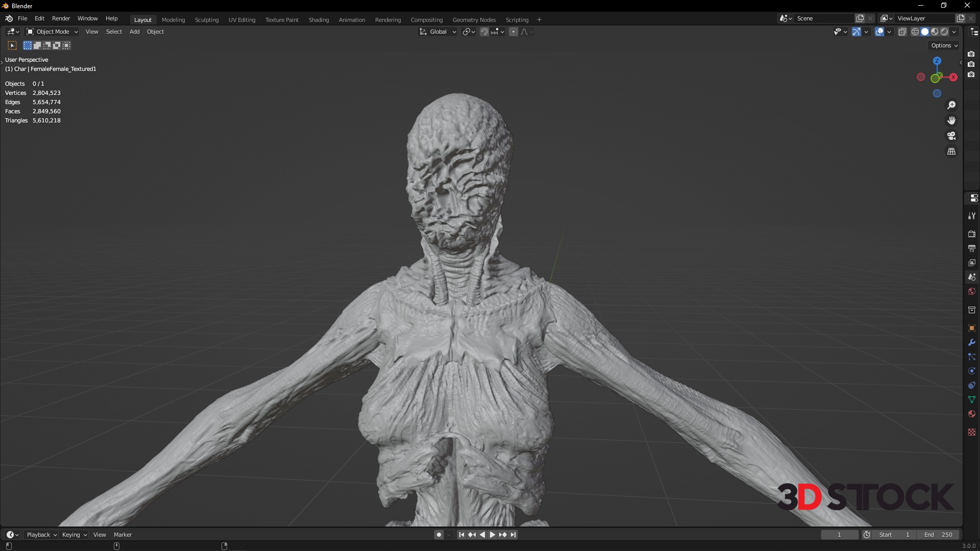The width and height of the screenshot is (980, 551).
Task: Open the Modifier properties wrench tab
Action: (x=972, y=342)
